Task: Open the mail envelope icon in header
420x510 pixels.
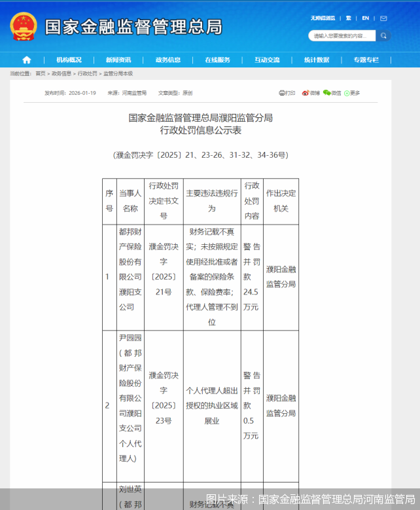Action: [383, 18]
